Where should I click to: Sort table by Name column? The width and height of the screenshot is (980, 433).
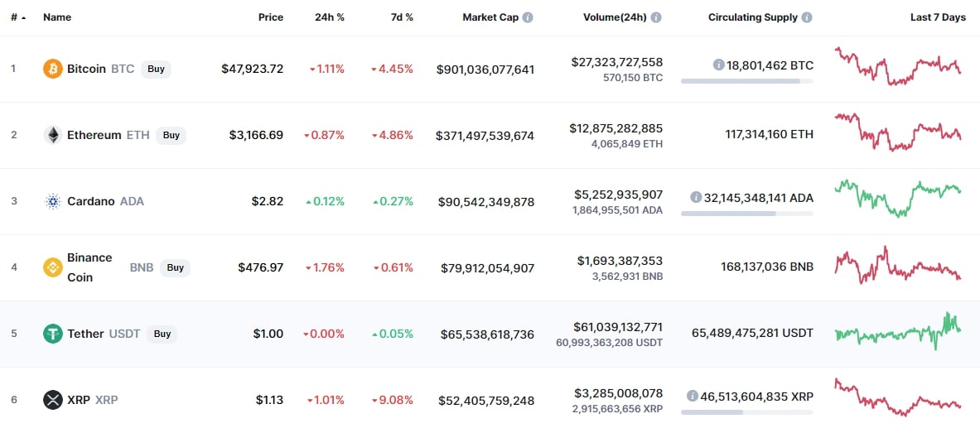tap(57, 17)
